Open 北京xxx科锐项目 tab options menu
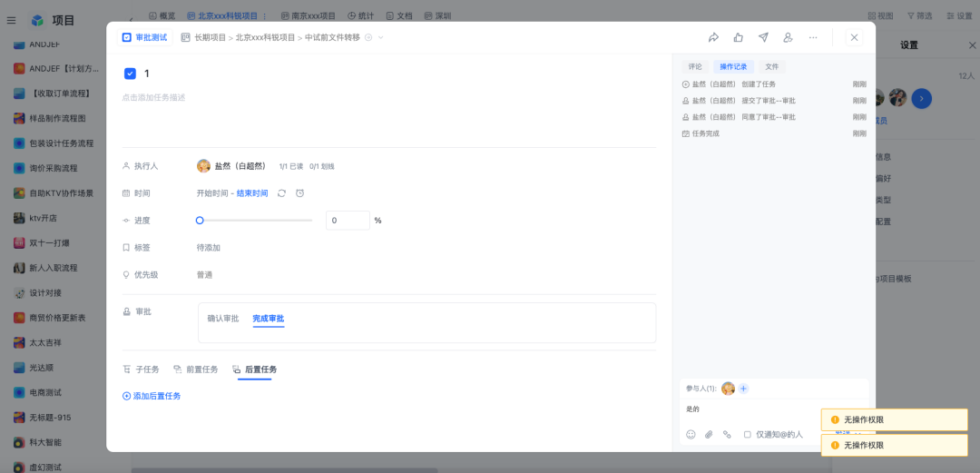The height and width of the screenshot is (473, 980). (x=265, y=15)
